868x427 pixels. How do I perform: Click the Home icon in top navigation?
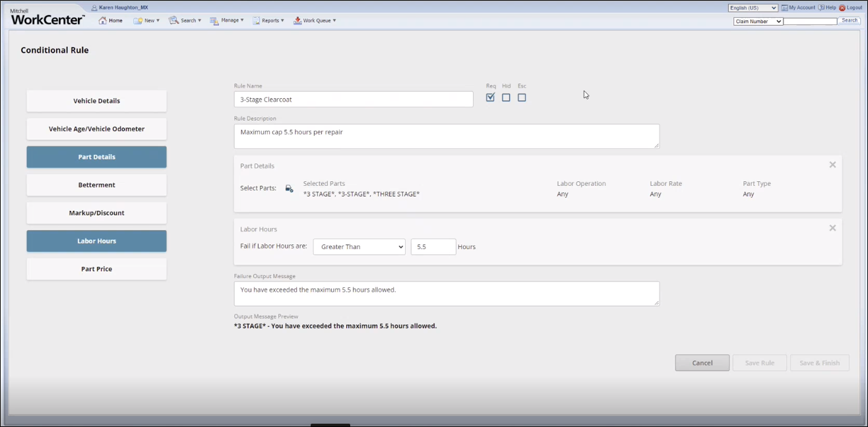tap(103, 20)
